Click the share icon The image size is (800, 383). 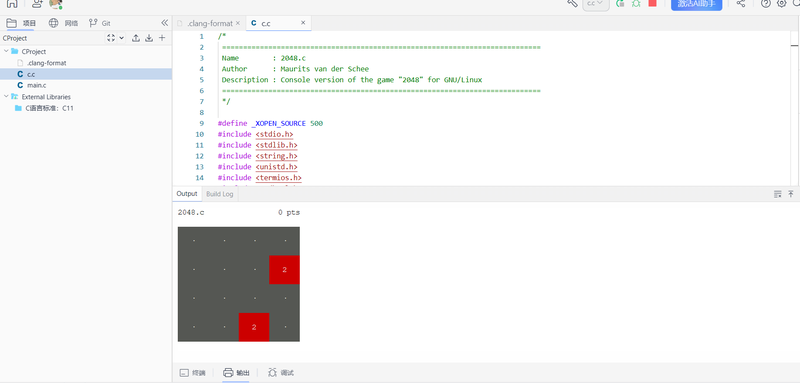pos(741,3)
